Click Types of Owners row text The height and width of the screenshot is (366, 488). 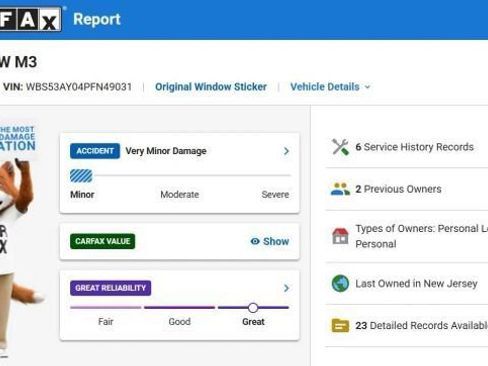click(422, 236)
